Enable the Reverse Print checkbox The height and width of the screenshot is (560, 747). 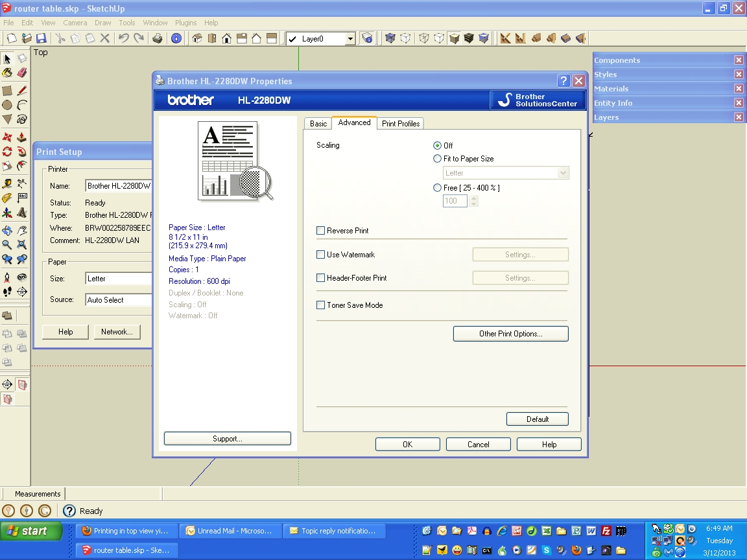(320, 231)
